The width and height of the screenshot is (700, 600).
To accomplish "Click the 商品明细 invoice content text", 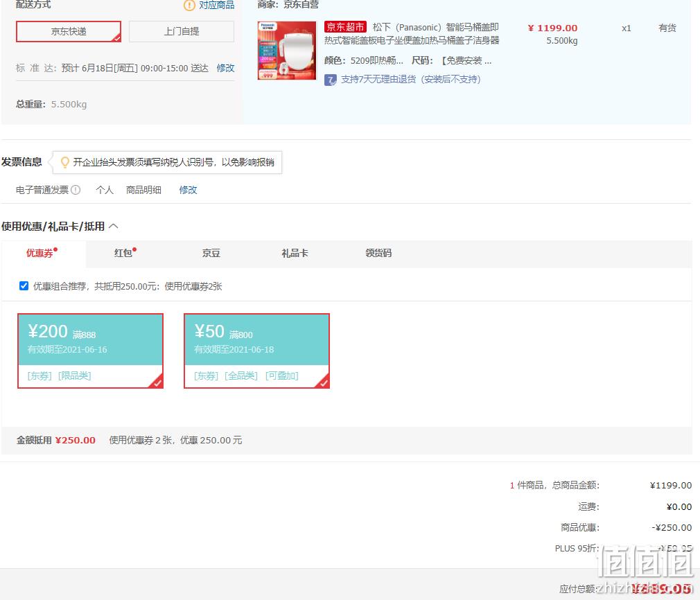I will pyautogui.click(x=143, y=190).
